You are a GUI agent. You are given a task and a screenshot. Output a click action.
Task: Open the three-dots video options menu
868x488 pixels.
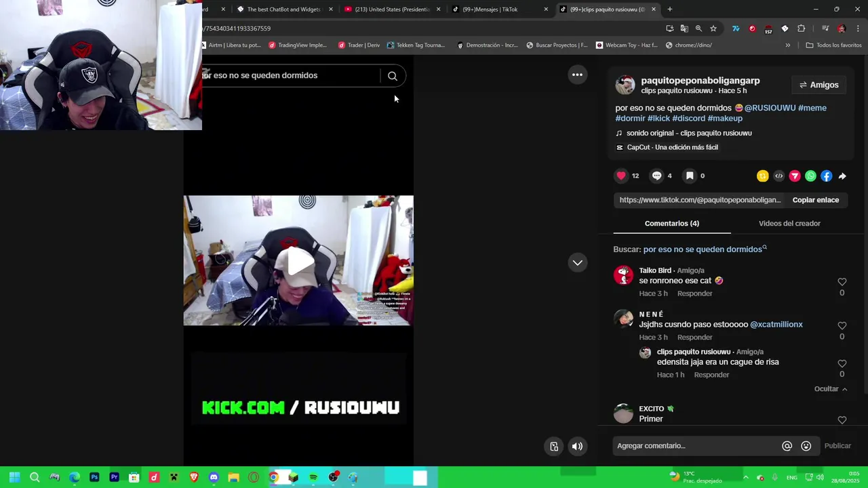point(577,75)
